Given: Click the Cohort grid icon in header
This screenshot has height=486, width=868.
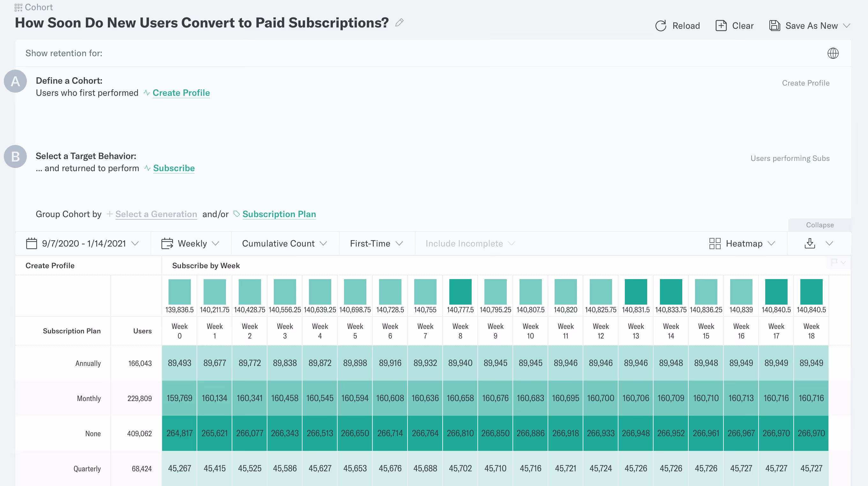Looking at the screenshot, I should coord(19,7).
